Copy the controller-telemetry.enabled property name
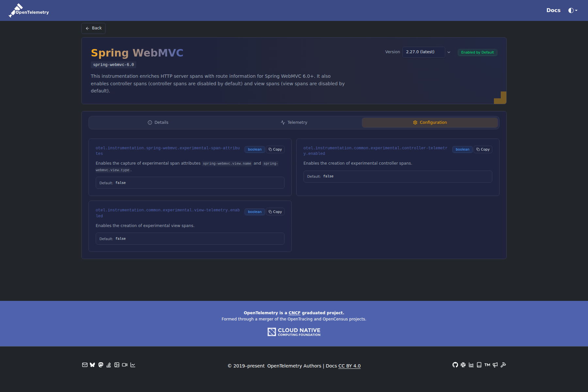 483,150
